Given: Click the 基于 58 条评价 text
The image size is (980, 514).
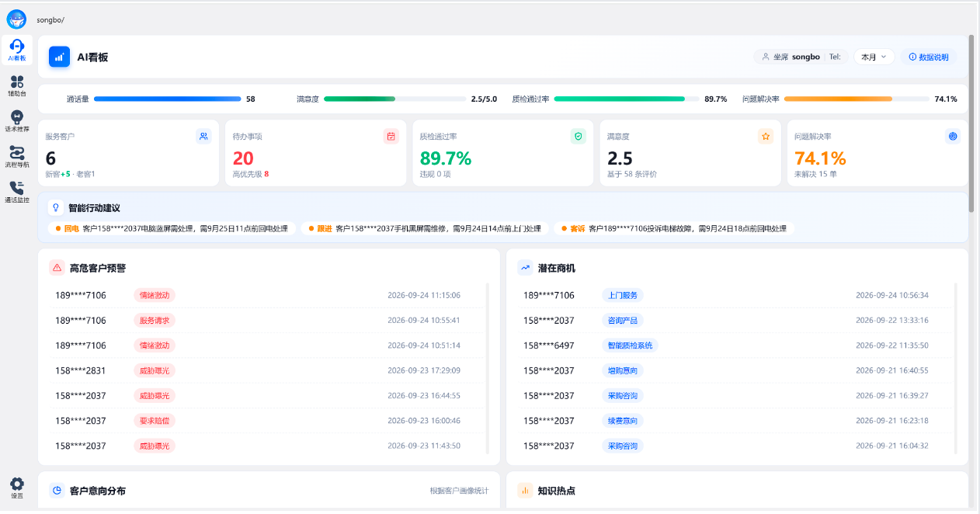Looking at the screenshot, I should [632, 174].
